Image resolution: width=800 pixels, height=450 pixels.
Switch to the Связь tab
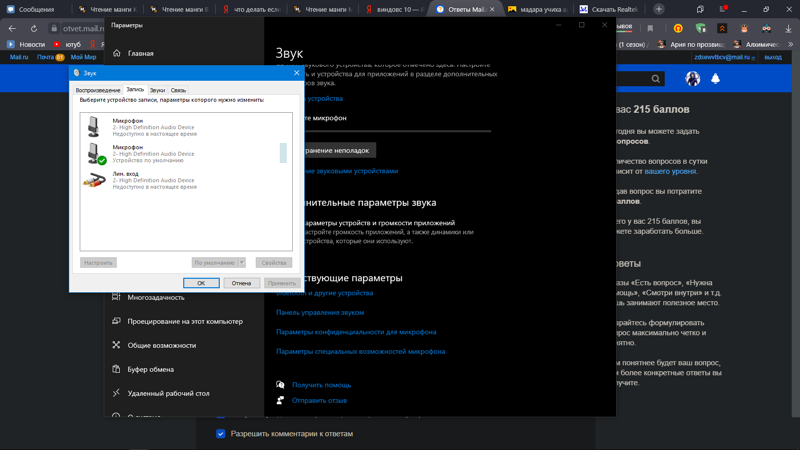(178, 90)
